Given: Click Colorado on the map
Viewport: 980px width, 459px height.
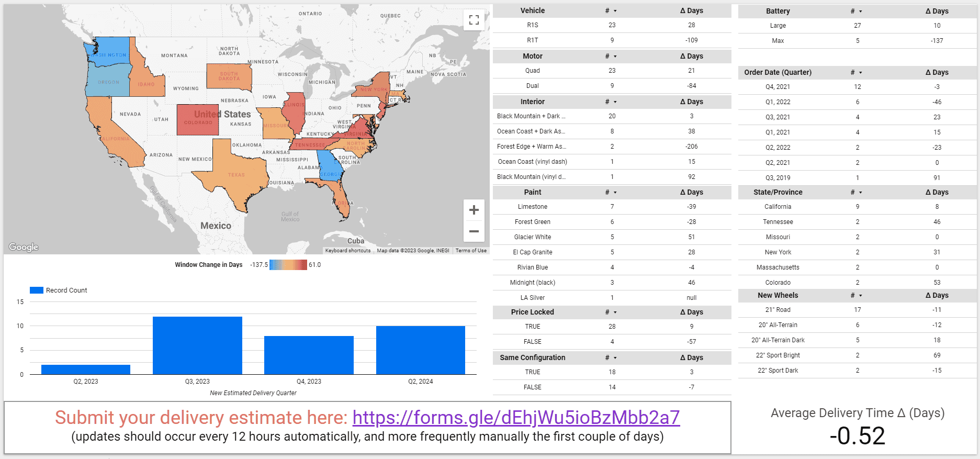Looking at the screenshot, I should [x=198, y=120].
